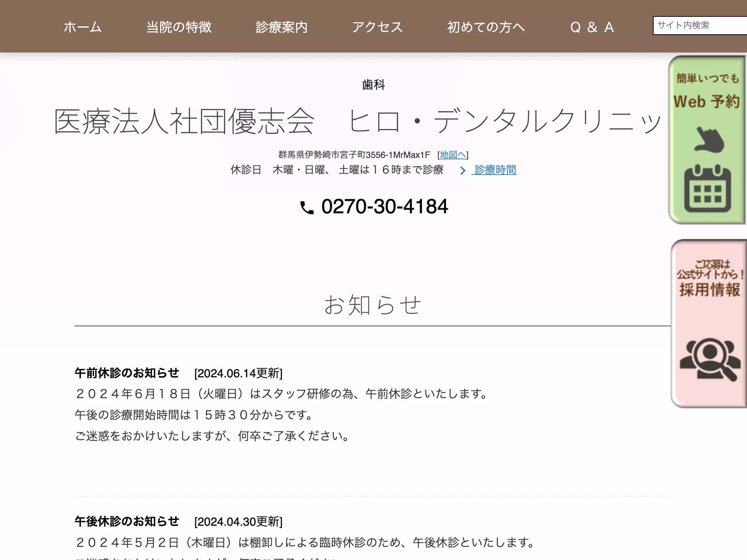Go to the アクセス page

click(377, 27)
